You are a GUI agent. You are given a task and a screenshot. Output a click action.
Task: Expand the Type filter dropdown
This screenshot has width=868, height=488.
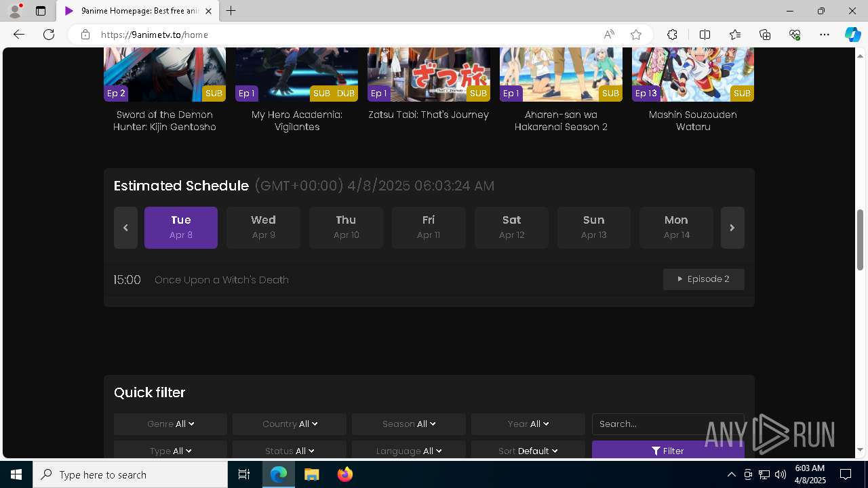(170, 450)
